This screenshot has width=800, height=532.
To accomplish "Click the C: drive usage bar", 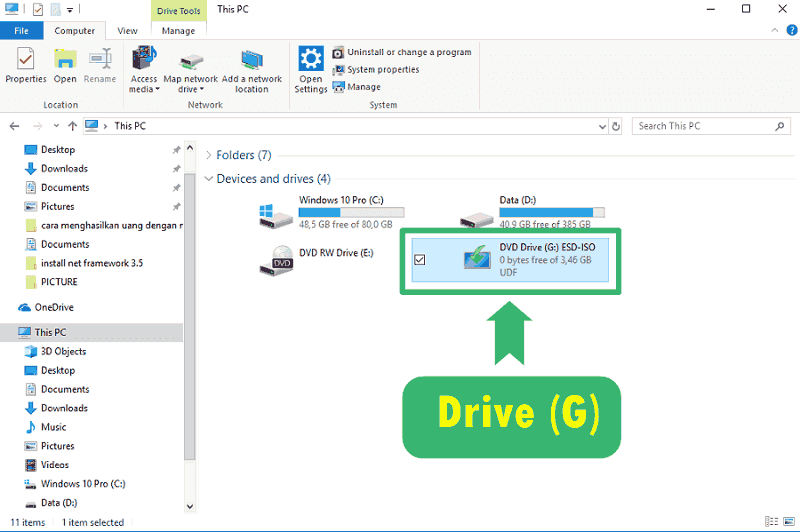I will 352,212.
